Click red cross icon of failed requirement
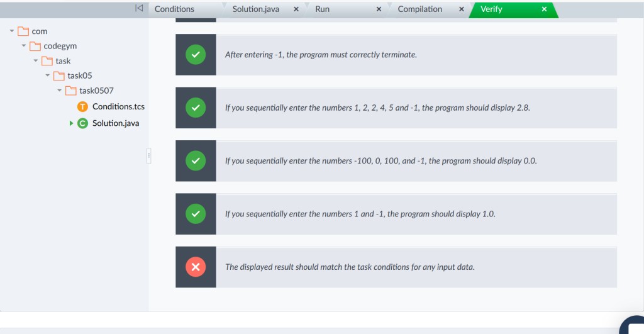 [196, 267]
